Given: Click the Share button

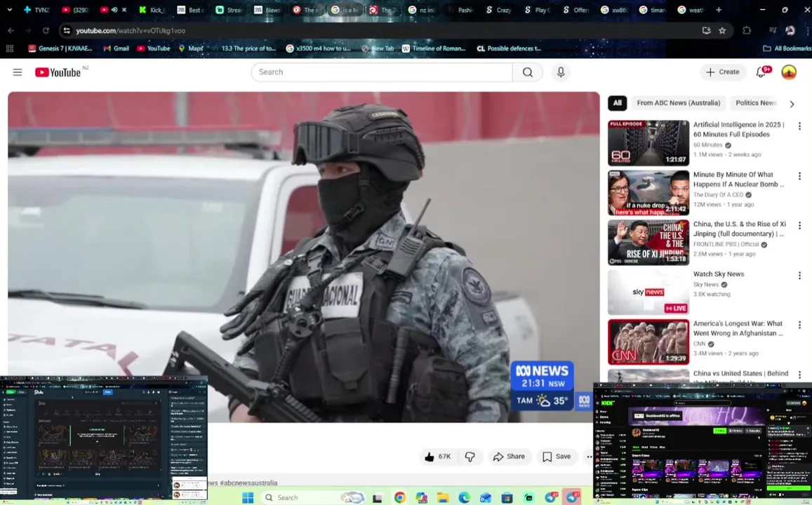Looking at the screenshot, I should pyautogui.click(x=509, y=457).
